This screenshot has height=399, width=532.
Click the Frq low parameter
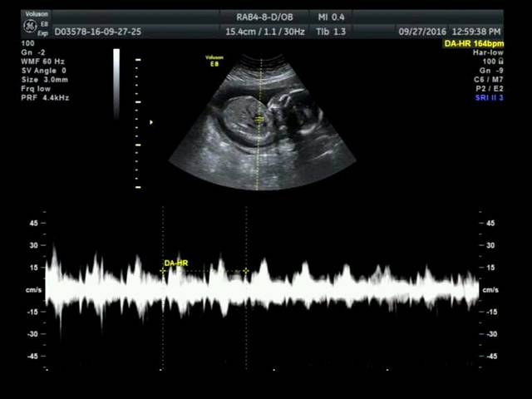click(x=36, y=88)
